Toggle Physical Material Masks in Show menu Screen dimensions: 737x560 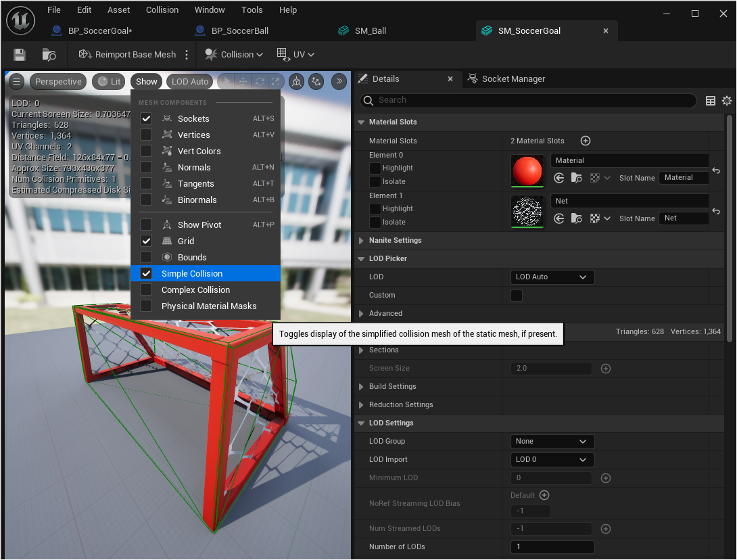click(x=206, y=306)
